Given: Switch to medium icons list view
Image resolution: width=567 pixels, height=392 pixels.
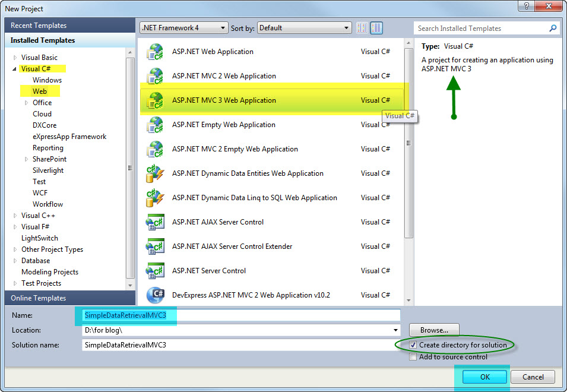Looking at the screenshot, I should click(x=376, y=28).
